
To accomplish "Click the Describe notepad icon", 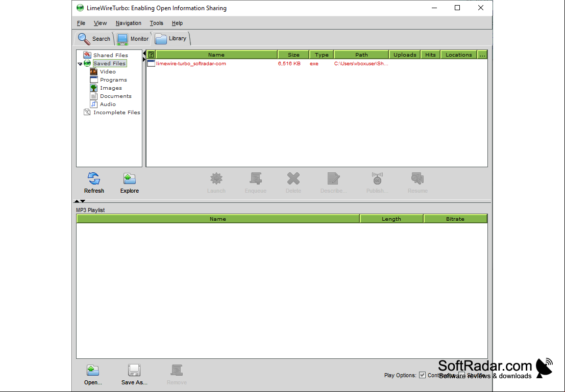I will [334, 178].
